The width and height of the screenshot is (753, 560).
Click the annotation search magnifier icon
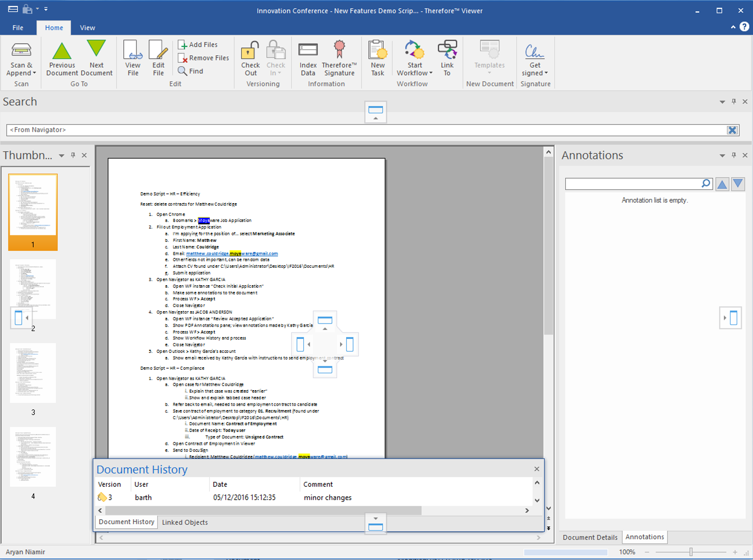pos(706,184)
